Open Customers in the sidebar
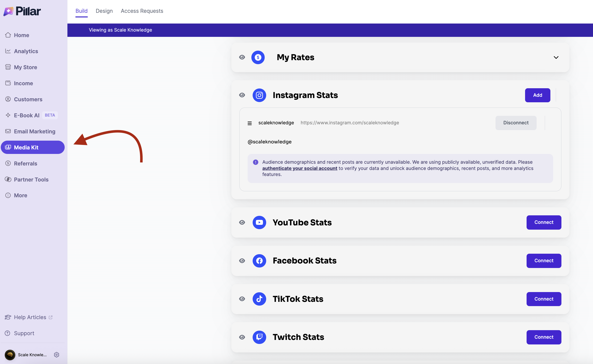This screenshot has width=593, height=364. pyautogui.click(x=33, y=99)
